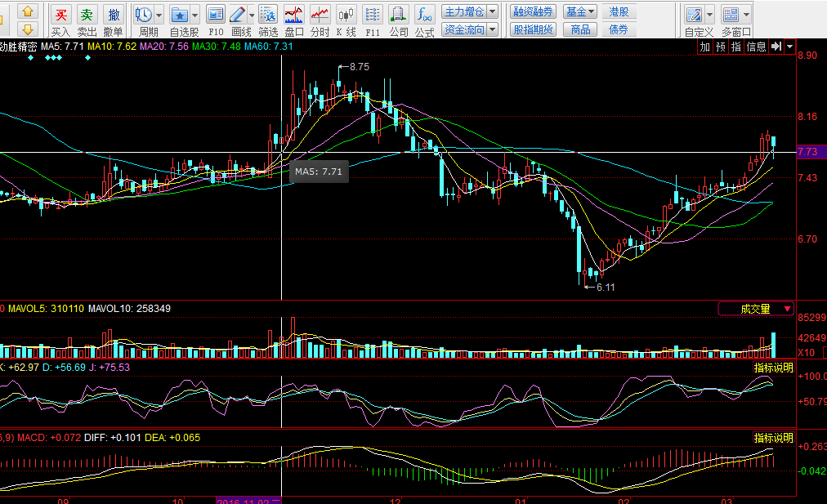The height and width of the screenshot is (504, 827).
Task: Click the 股指期货 button
Action: [x=534, y=29]
